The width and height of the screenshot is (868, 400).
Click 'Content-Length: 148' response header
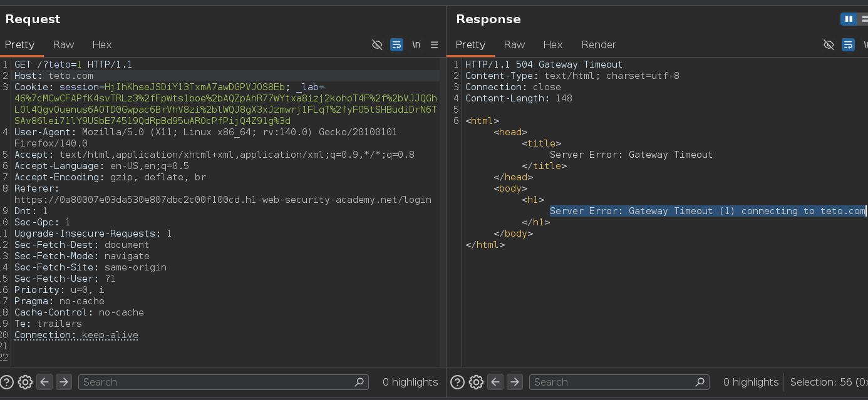coord(519,98)
